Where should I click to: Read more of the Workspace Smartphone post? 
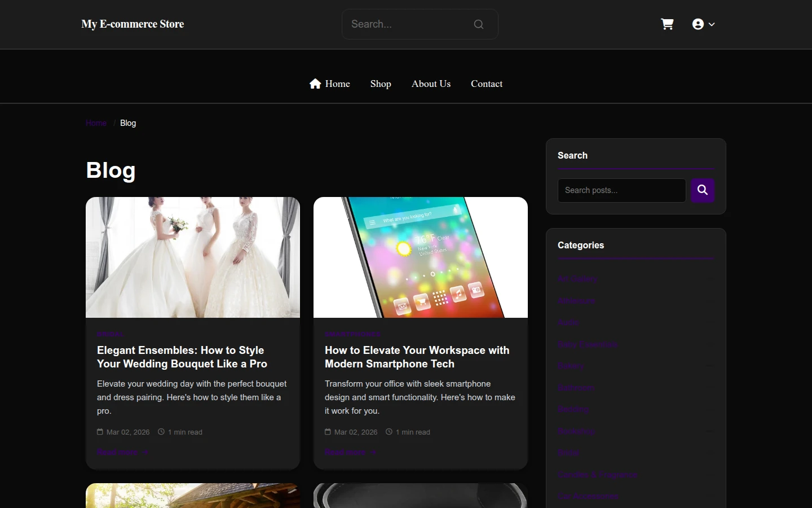[x=350, y=452]
